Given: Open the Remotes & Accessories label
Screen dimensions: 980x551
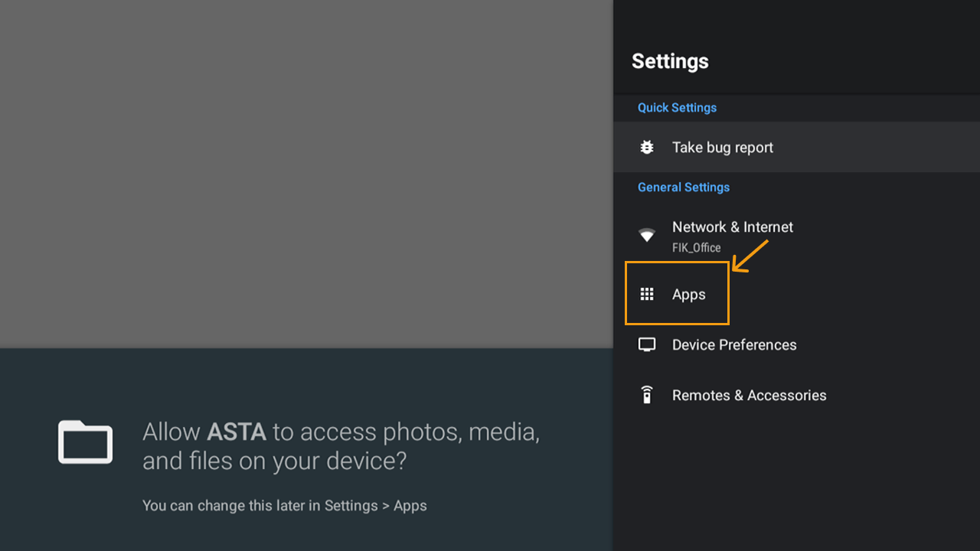Looking at the screenshot, I should click(x=749, y=396).
